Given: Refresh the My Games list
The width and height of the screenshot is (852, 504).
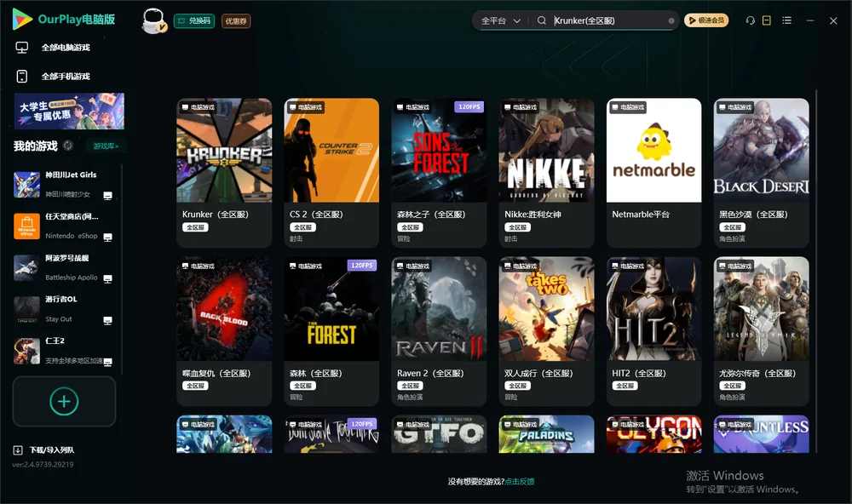Looking at the screenshot, I should [68, 146].
